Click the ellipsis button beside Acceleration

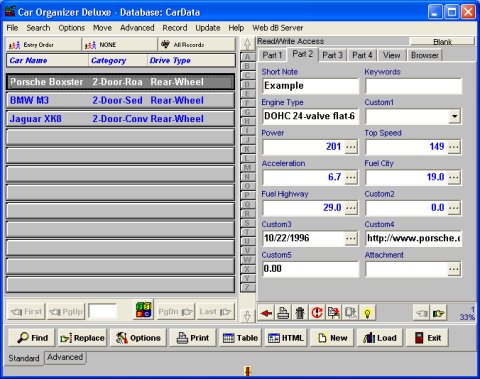point(351,177)
